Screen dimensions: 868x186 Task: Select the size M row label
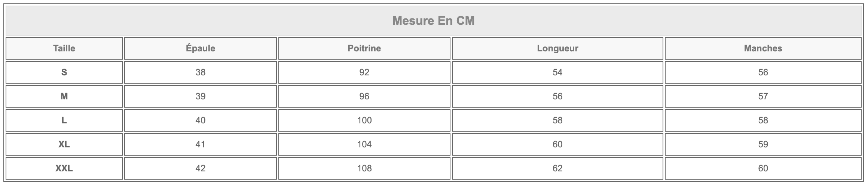click(x=64, y=96)
